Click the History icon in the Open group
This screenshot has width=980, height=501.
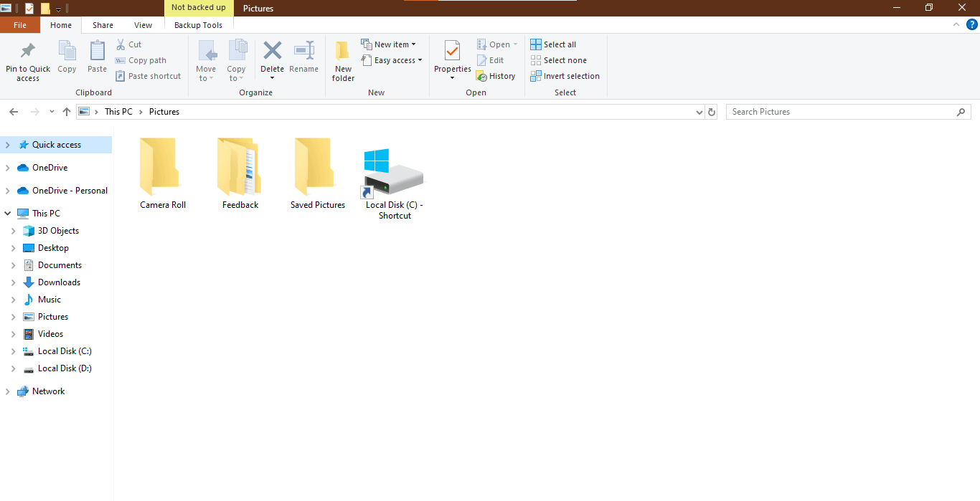click(496, 76)
